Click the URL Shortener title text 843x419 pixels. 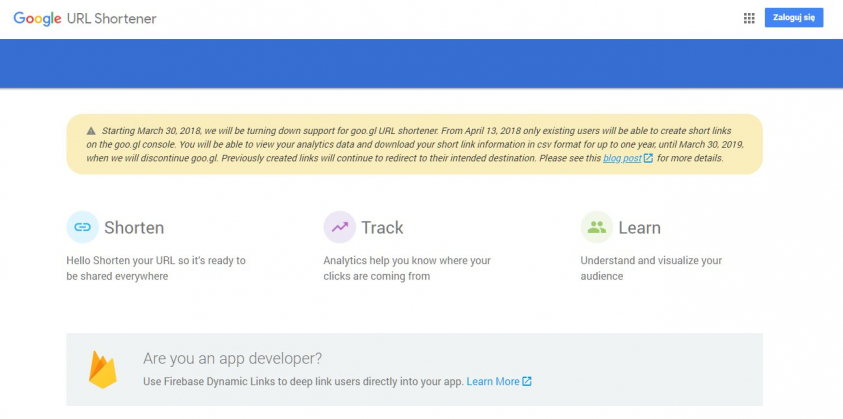click(111, 18)
